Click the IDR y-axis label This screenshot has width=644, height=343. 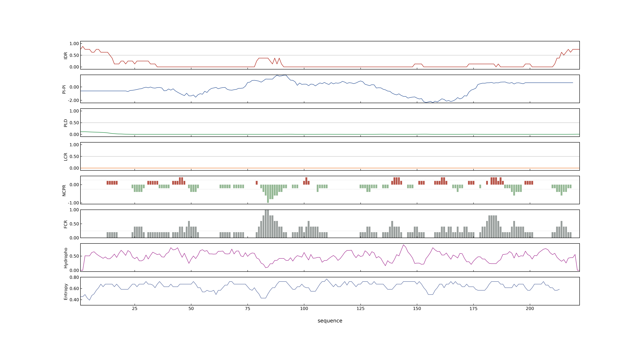66,55
